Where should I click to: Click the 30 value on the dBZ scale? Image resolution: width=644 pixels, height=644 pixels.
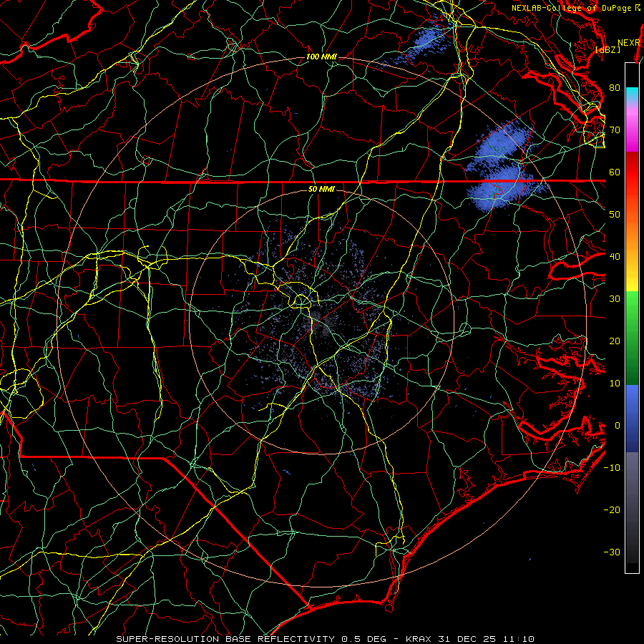coord(615,299)
